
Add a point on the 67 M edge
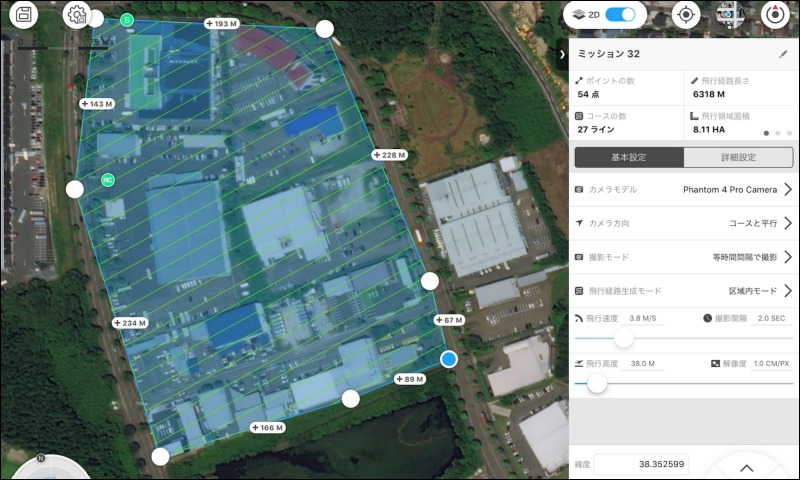pos(449,320)
